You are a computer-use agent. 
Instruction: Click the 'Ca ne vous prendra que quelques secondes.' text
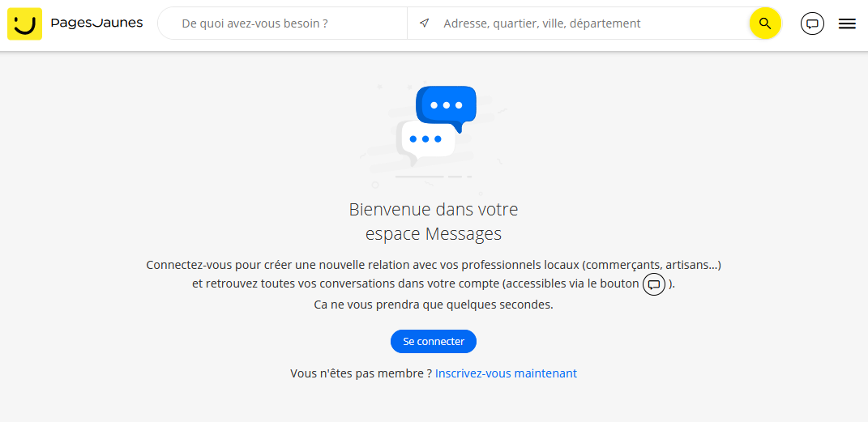pos(434,305)
